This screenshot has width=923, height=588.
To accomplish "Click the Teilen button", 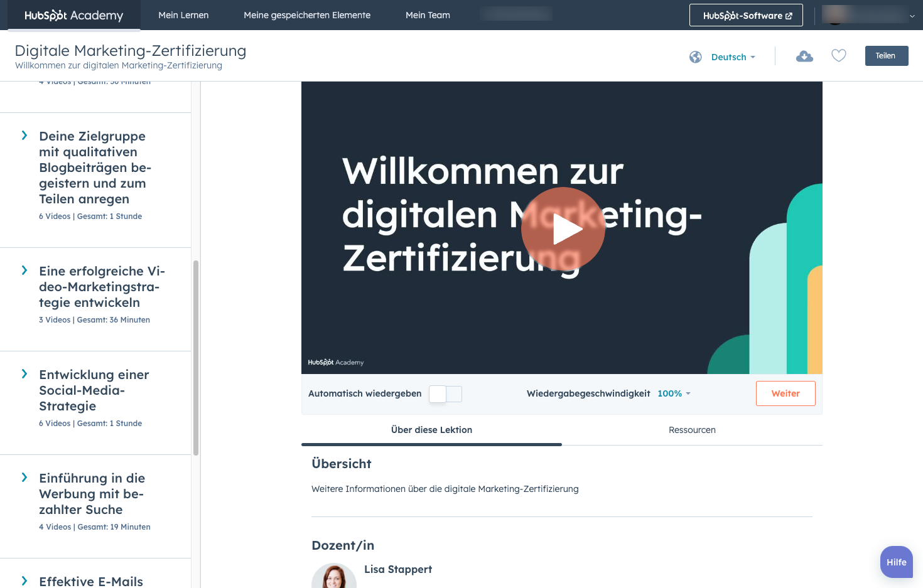I will tap(886, 56).
